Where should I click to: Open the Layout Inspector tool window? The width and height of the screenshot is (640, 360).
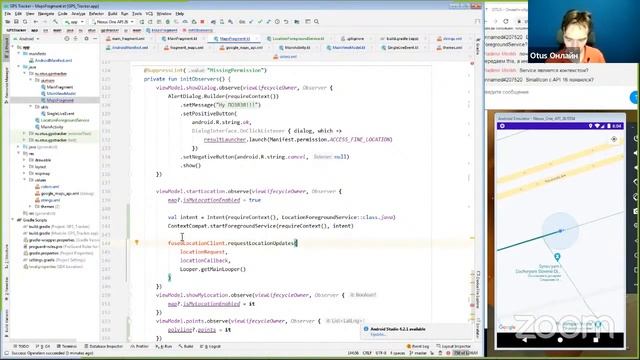point(453,346)
